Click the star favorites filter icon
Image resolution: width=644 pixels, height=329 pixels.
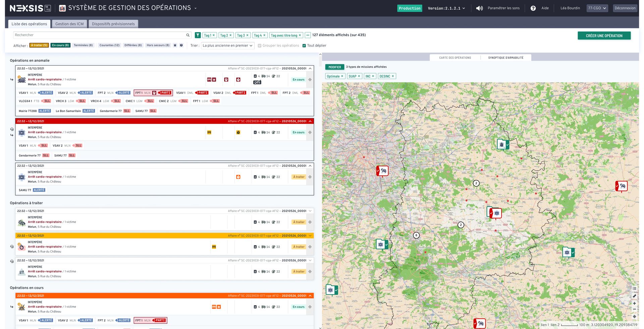pos(175,45)
